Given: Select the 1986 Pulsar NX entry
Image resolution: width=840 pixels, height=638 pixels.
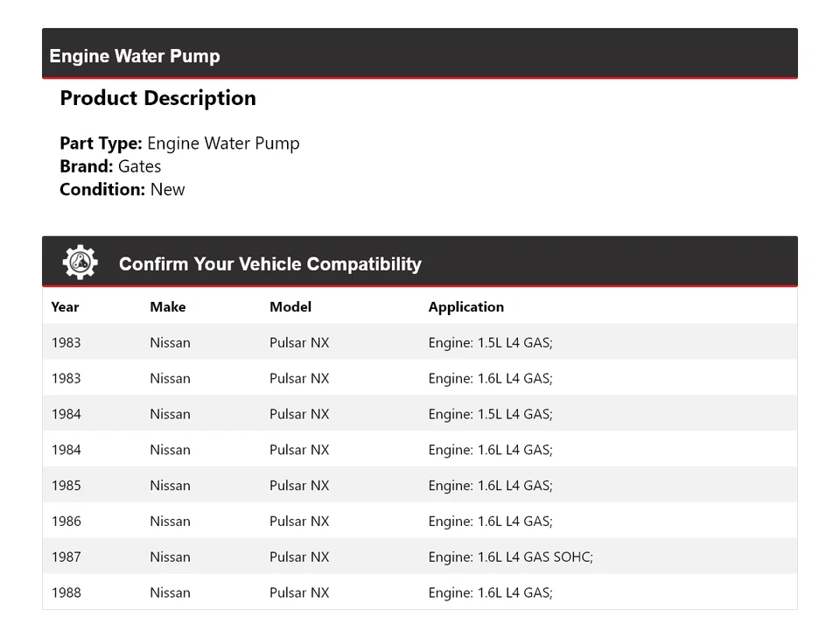Looking at the screenshot, I should point(420,521).
